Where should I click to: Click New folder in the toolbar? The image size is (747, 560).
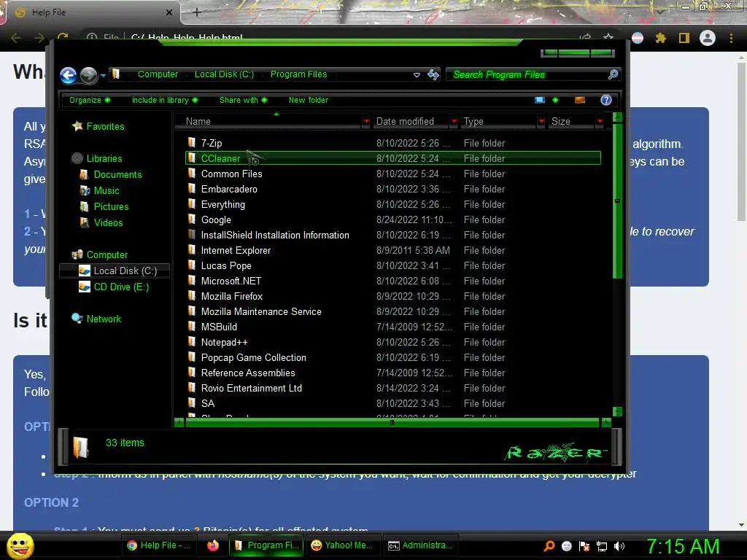click(x=309, y=100)
